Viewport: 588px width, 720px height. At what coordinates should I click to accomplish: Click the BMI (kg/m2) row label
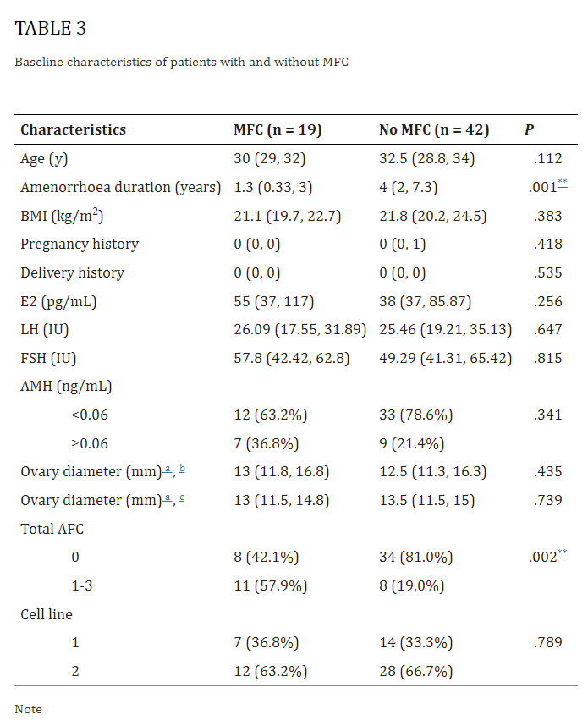tap(67, 216)
